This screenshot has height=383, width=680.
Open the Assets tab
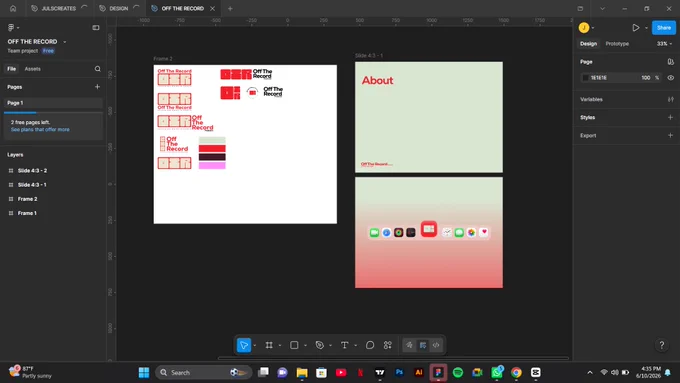[33, 69]
